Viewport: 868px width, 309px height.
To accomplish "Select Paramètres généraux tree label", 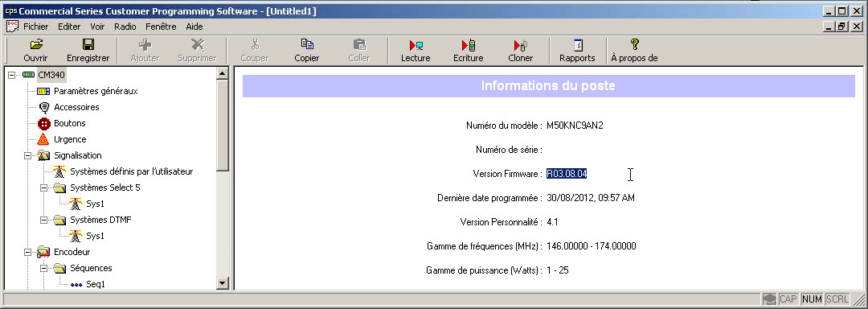I will pos(96,91).
